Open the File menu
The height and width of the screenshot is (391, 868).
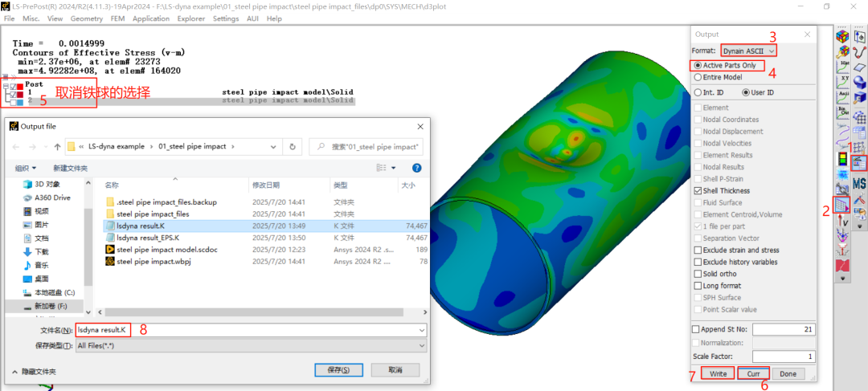9,18
